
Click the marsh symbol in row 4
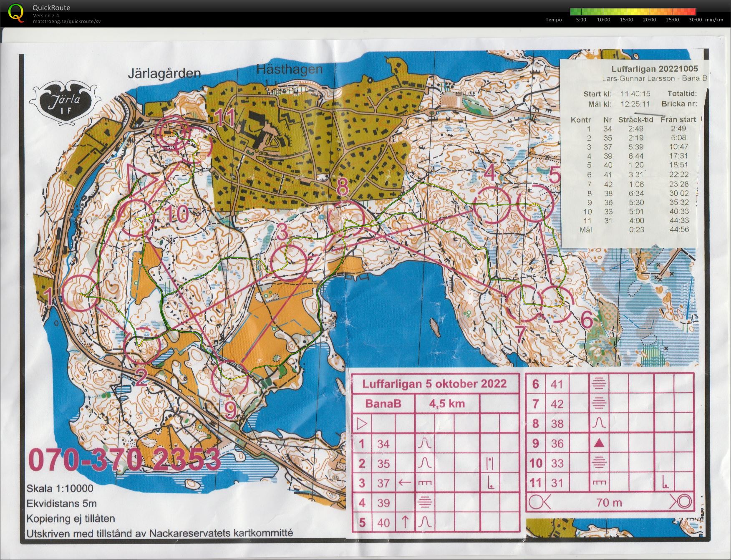pos(425,502)
